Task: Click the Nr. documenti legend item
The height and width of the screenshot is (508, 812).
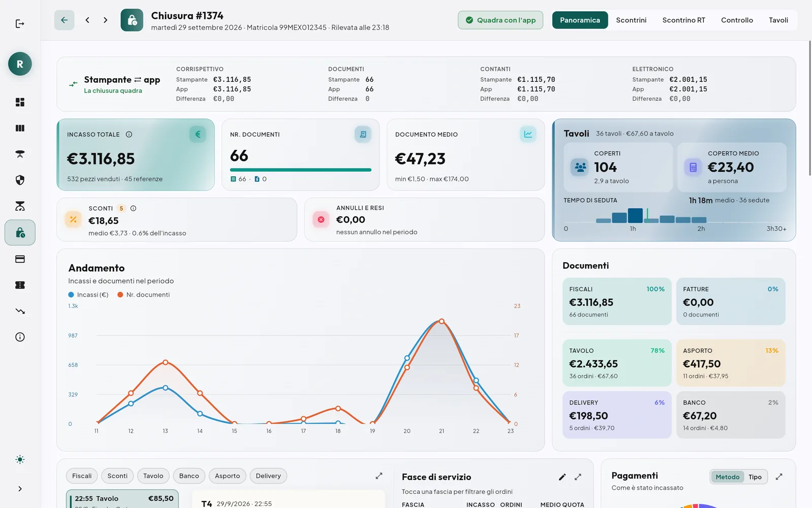Action: point(144,295)
